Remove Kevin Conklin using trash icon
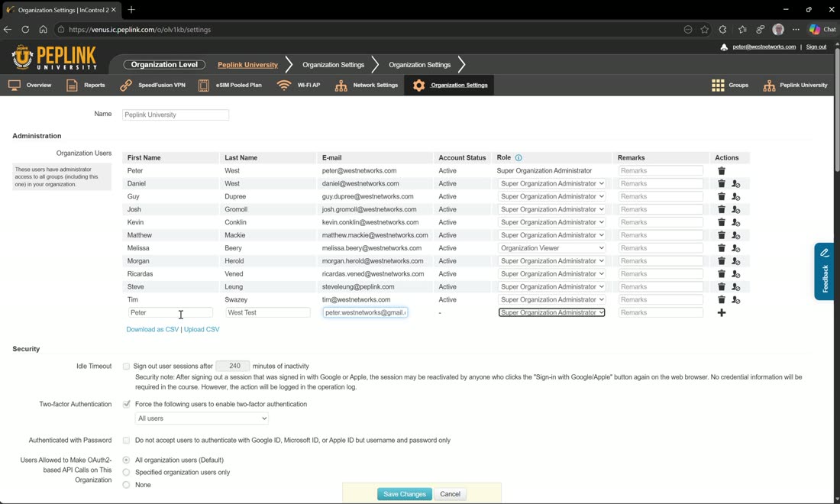The image size is (840, 504). (721, 222)
